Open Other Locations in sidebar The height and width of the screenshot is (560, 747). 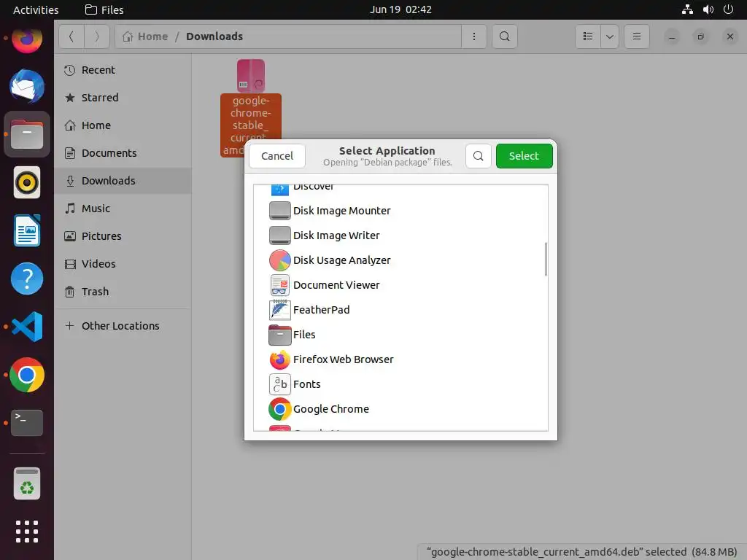[123, 326]
